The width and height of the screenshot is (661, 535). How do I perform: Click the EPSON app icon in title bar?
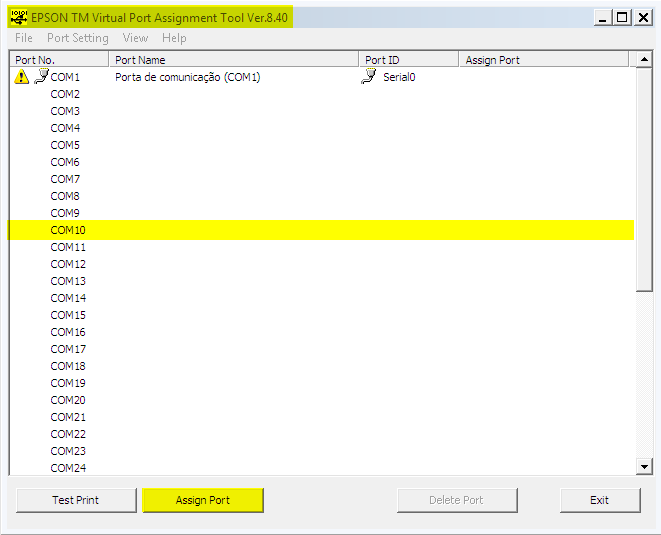(x=19, y=17)
